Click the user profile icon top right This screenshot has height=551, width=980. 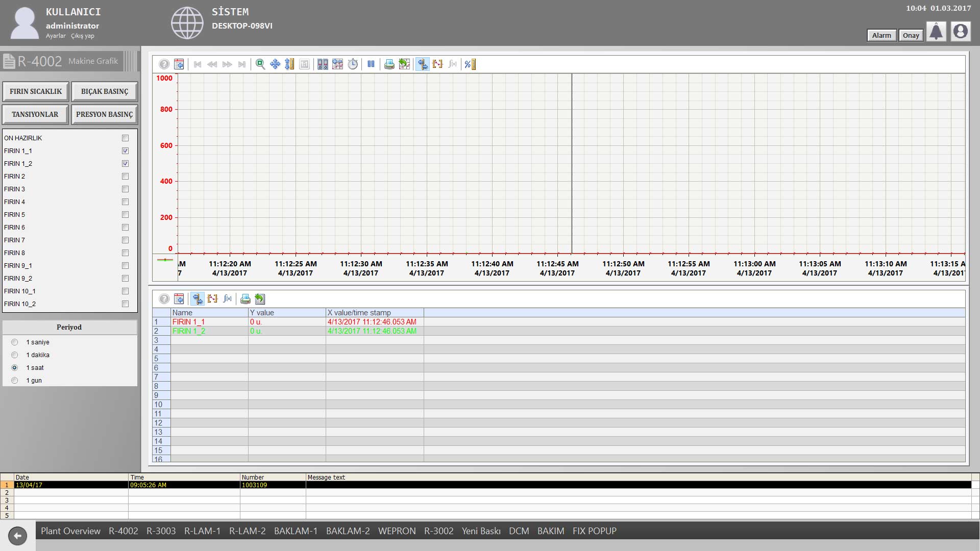click(961, 32)
